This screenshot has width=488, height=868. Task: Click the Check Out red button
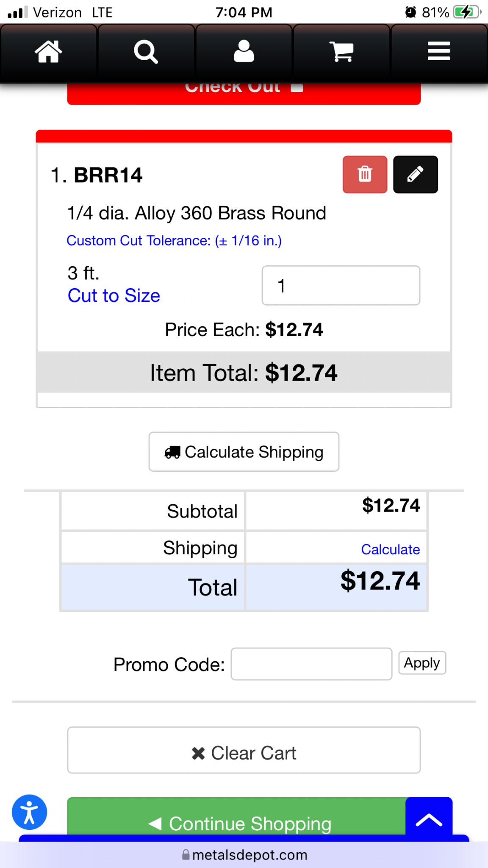(x=244, y=93)
